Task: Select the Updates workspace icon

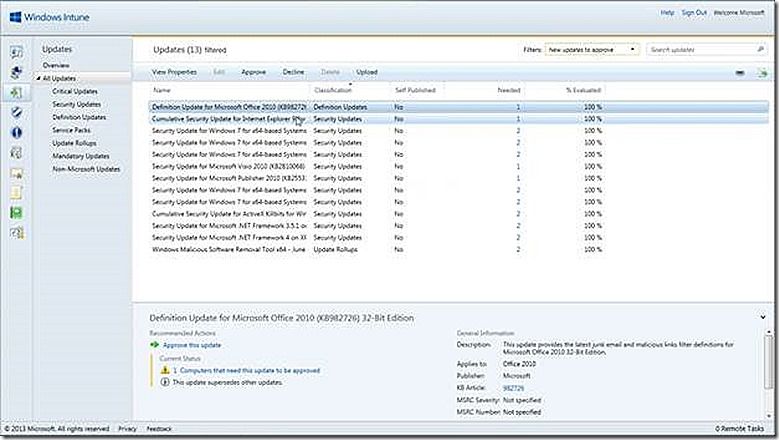Action: point(16,92)
